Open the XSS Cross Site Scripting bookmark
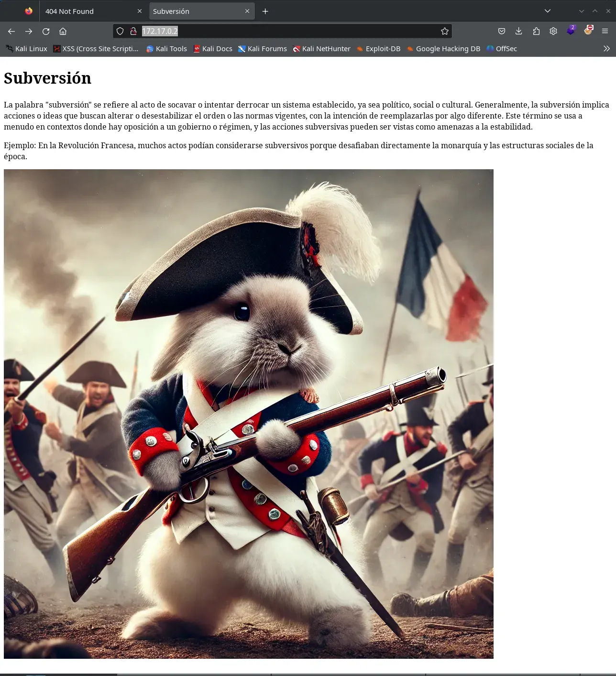 click(96, 49)
